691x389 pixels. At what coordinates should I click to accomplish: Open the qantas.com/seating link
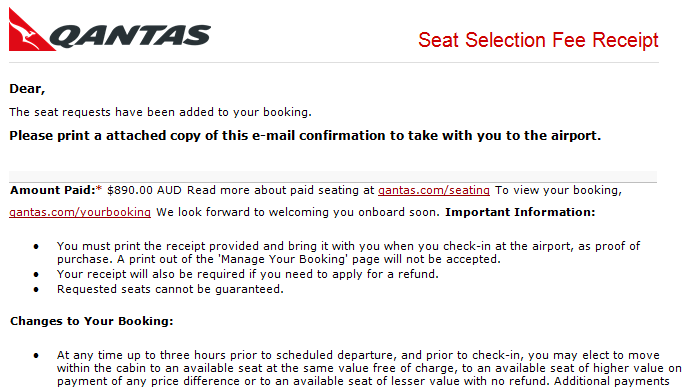click(434, 190)
